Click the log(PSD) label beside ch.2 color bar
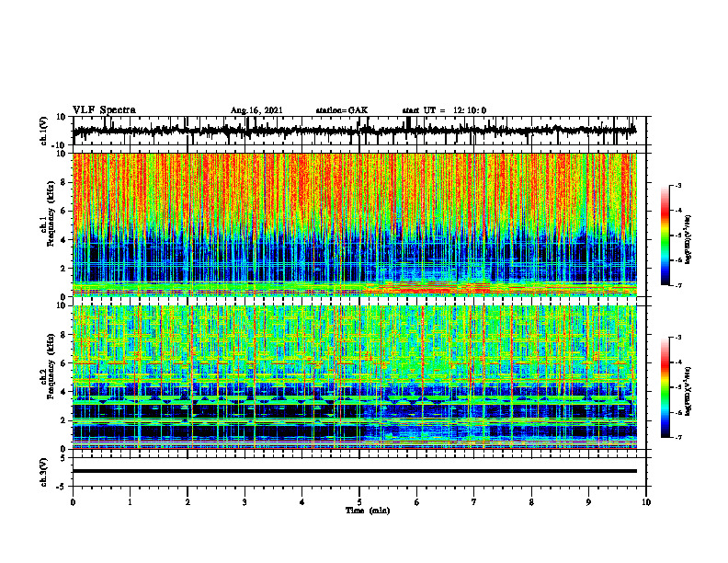 [688, 391]
